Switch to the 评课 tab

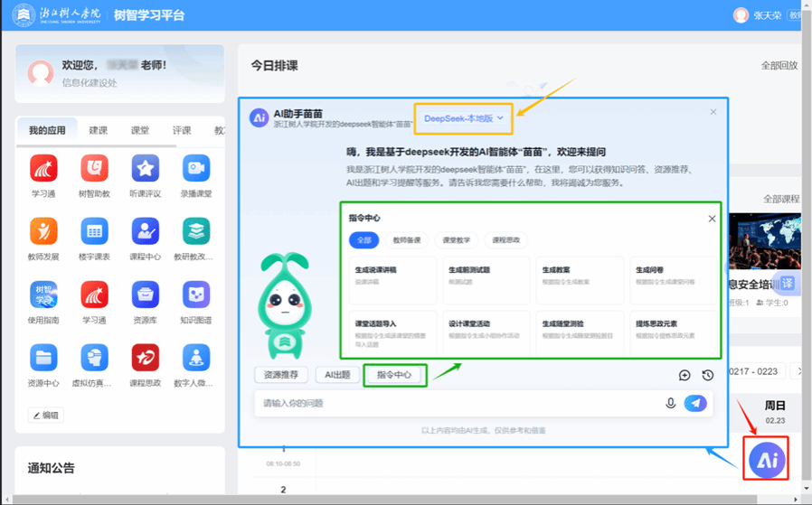click(x=182, y=130)
